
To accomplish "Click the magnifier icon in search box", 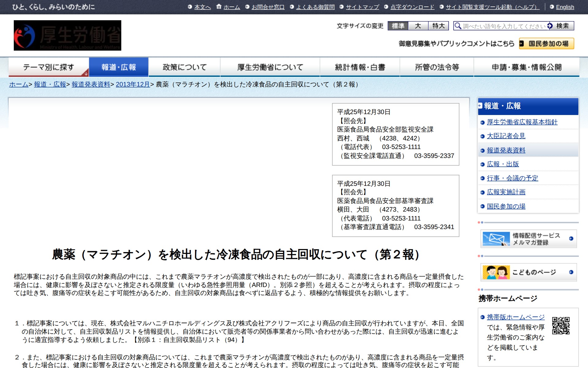I will (x=458, y=26).
